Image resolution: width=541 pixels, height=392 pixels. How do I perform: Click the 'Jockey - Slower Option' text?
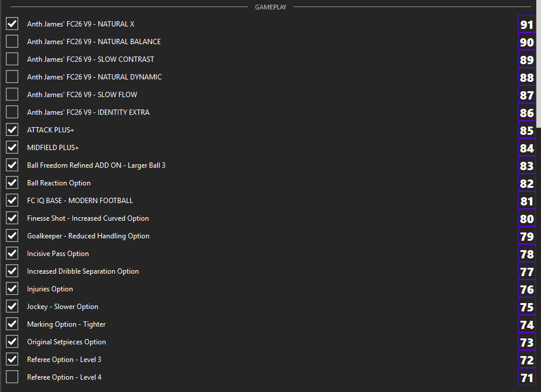62,307
